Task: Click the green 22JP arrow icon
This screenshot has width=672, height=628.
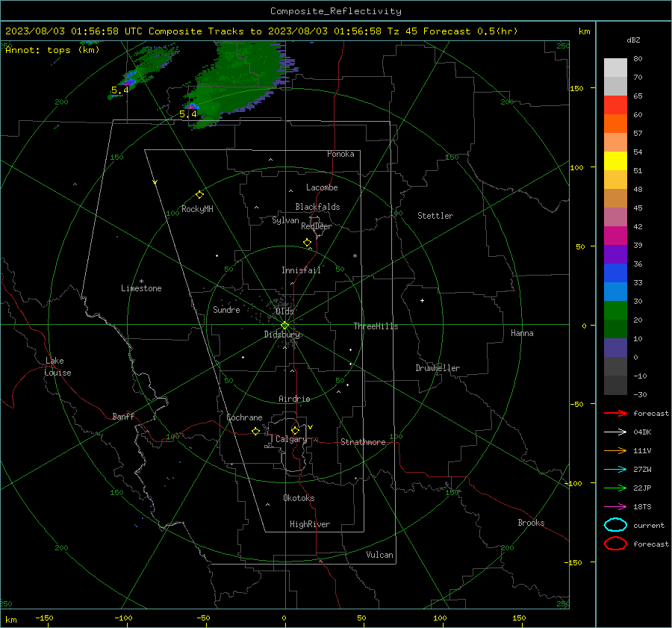Action: pos(615,488)
